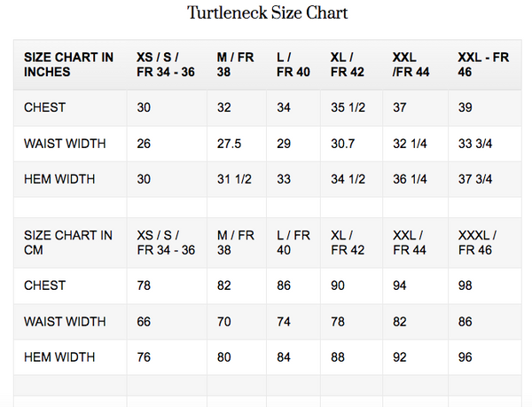The width and height of the screenshot is (532, 407).
Task: Select the "30.7" waist width cell
Action: point(343,144)
